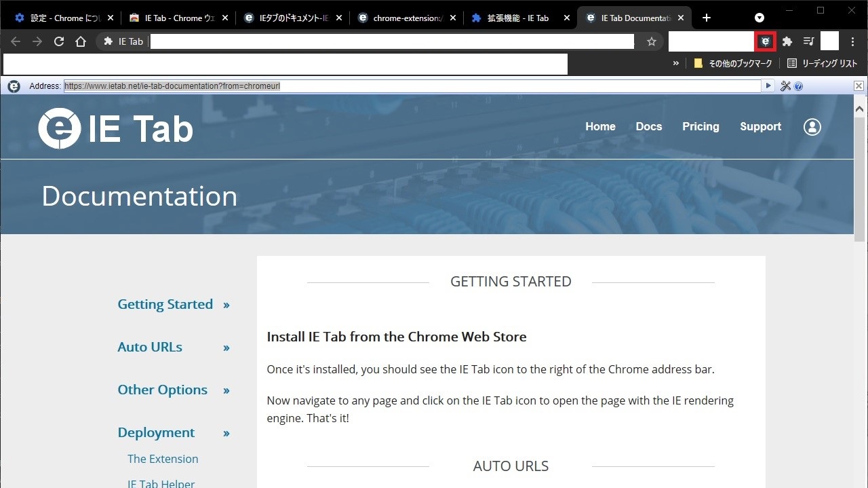The width and height of the screenshot is (868, 488).
Task: Collapse the chevron beside Deployment
Action: point(226,434)
